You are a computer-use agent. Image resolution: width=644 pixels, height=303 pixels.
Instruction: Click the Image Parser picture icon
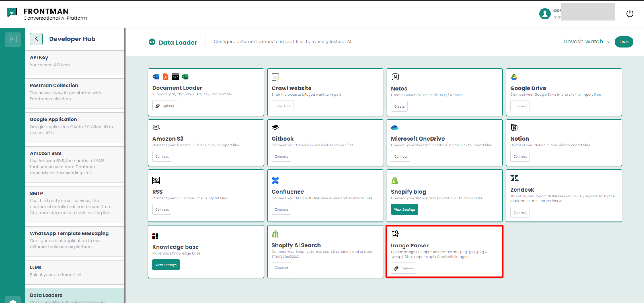(395, 234)
